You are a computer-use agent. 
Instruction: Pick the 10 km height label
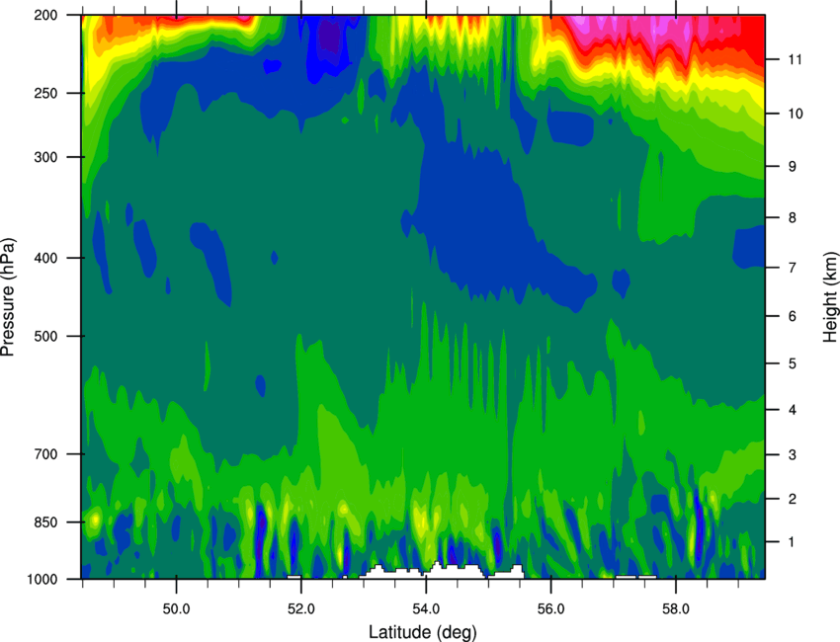[796, 114]
